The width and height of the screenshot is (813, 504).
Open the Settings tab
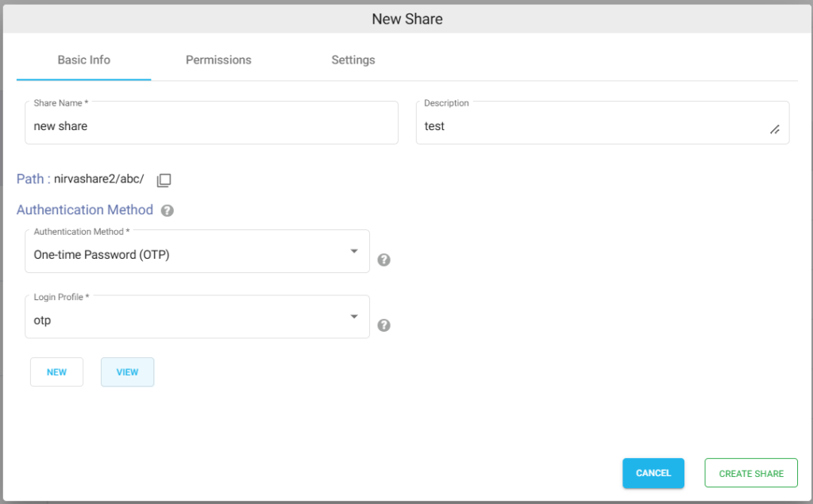tap(353, 60)
